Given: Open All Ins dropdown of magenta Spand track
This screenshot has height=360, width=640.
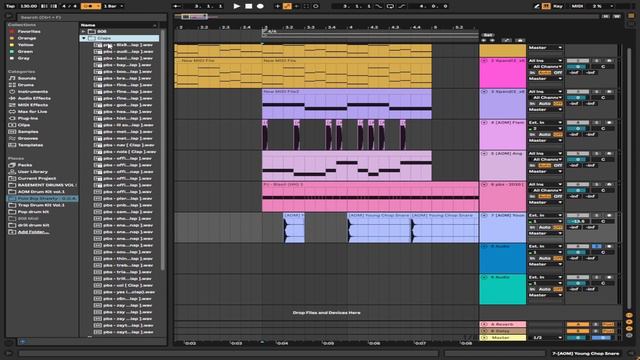Looking at the screenshot, I should [x=545, y=60].
